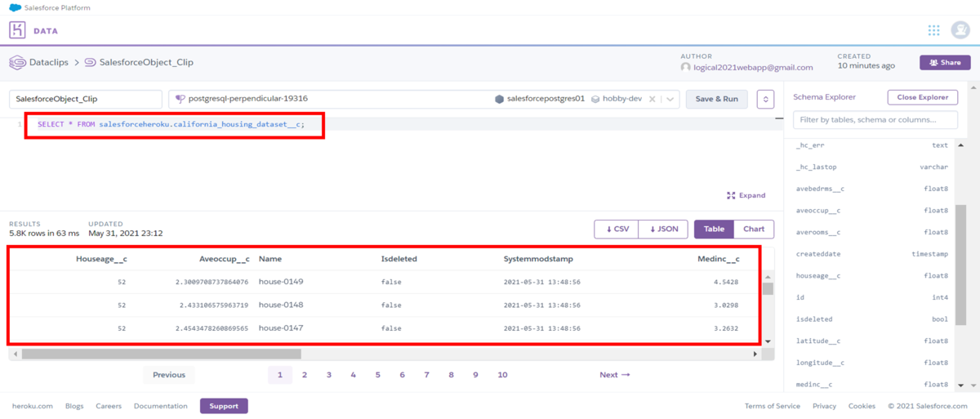Select the house-0149 cell

coord(281,282)
